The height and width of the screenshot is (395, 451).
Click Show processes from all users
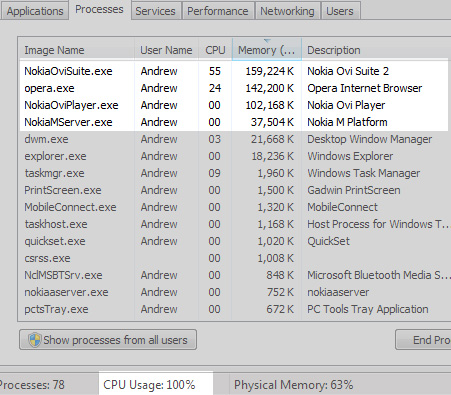point(108,340)
